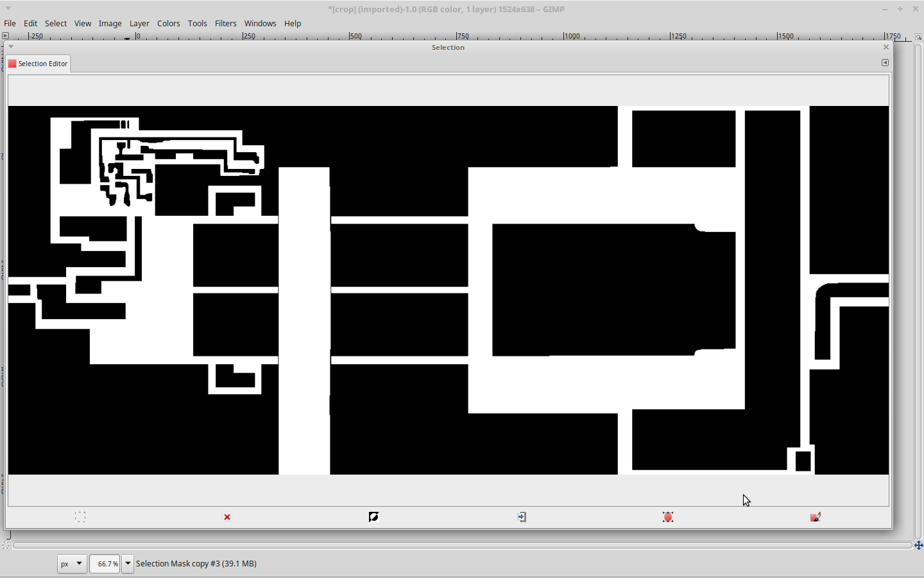Click the Stroke Selection icon
This screenshot has width=924, height=578.
pyautogui.click(x=815, y=517)
